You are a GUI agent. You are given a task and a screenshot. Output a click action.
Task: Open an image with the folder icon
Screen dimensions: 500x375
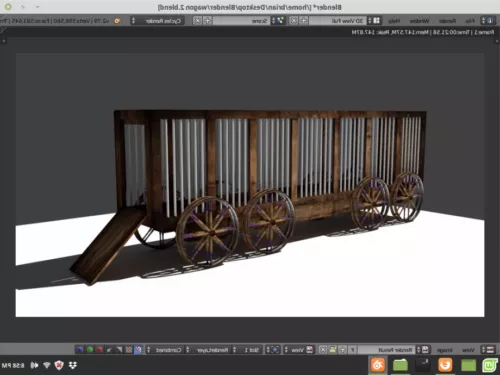[332, 350]
